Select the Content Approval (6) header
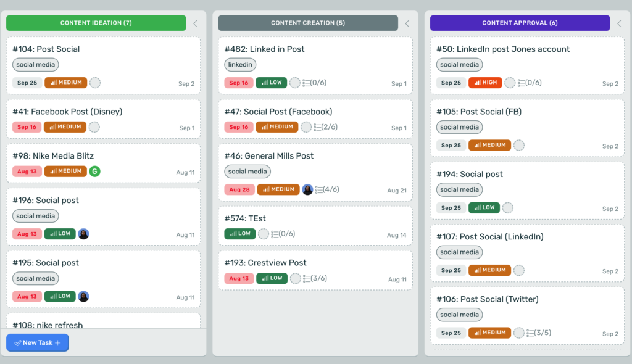632x364 pixels. pos(520,23)
